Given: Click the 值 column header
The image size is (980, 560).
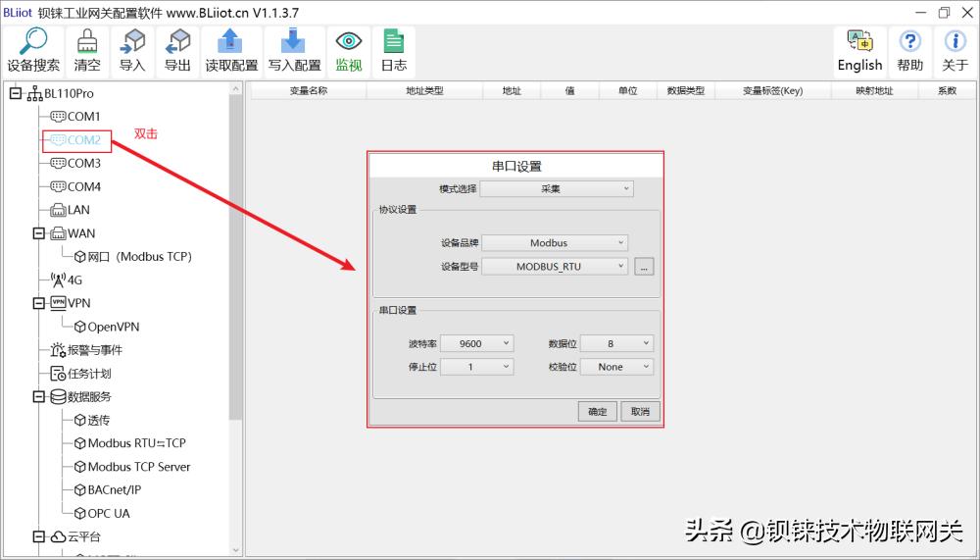Looking at the screenshot, I should [569, 91].
